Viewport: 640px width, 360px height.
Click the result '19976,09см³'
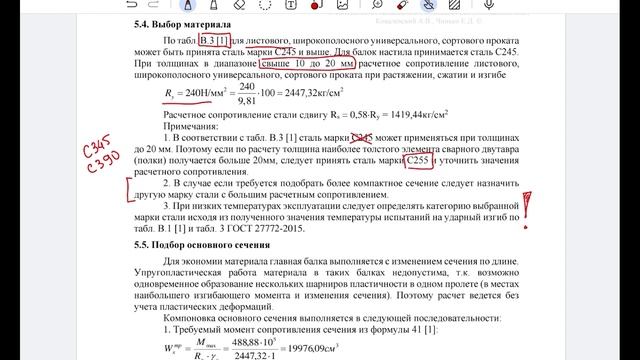(313, 348)
